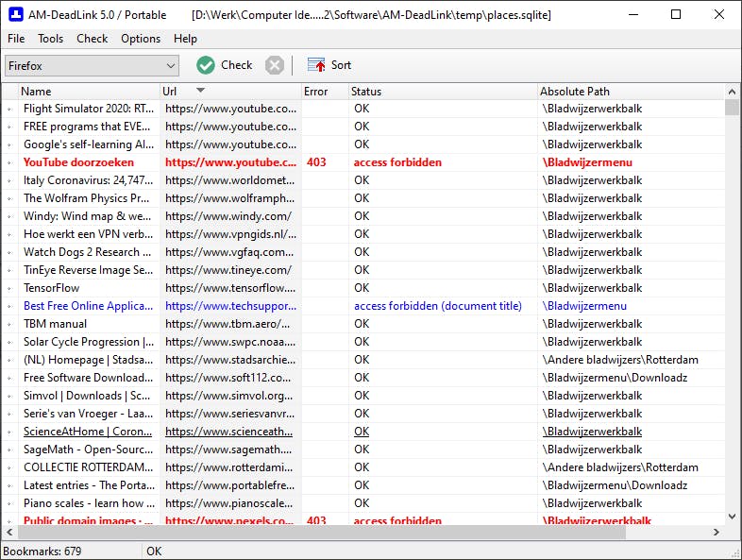742x560 pixels.
Task: Click the https://www.tineye.com/ url cell
Action: coord(228,270)
